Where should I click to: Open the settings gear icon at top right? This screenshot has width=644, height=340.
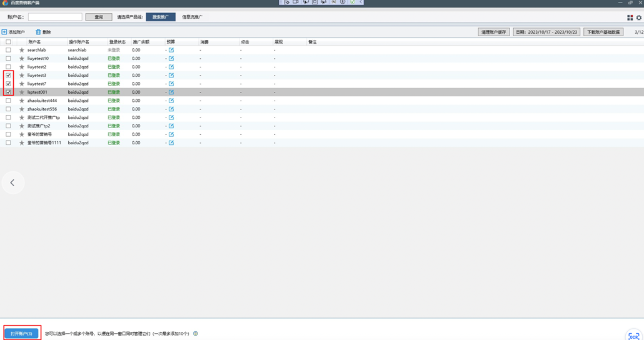638,17
